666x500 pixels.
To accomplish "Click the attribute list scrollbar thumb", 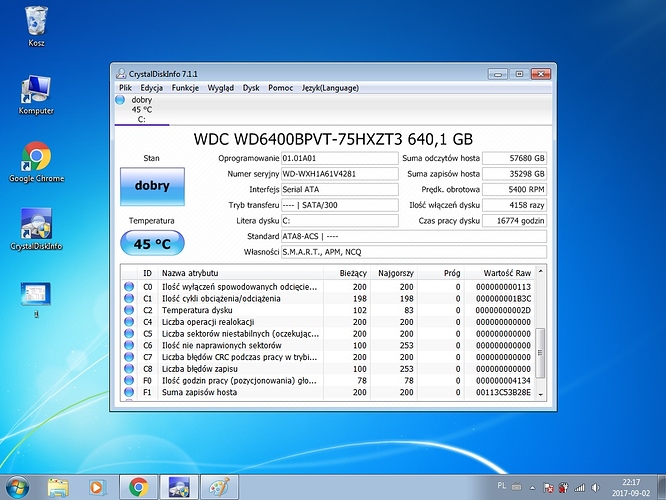I will click(x=541, y=353).
